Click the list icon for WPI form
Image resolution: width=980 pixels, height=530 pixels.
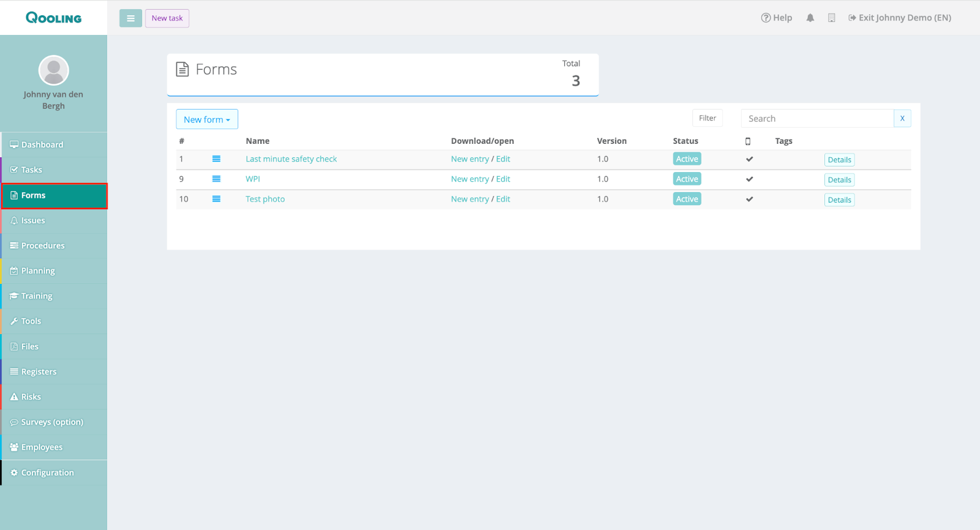(216, 179)
